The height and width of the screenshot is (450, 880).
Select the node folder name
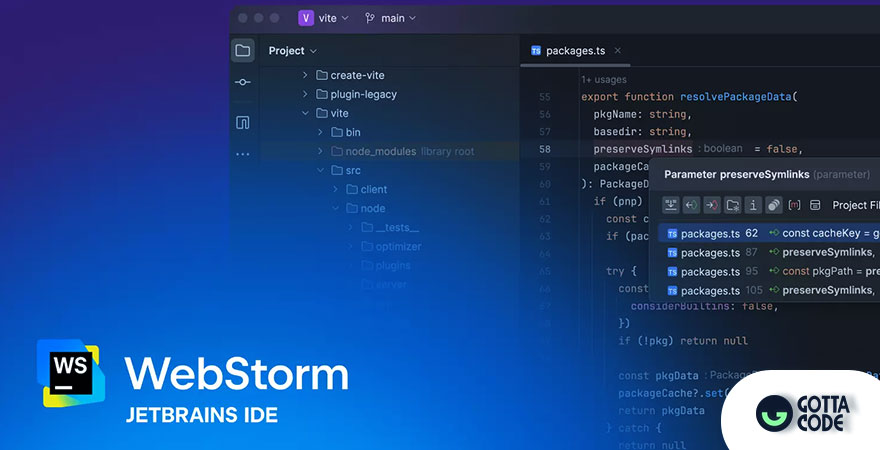tap(373, 209)
